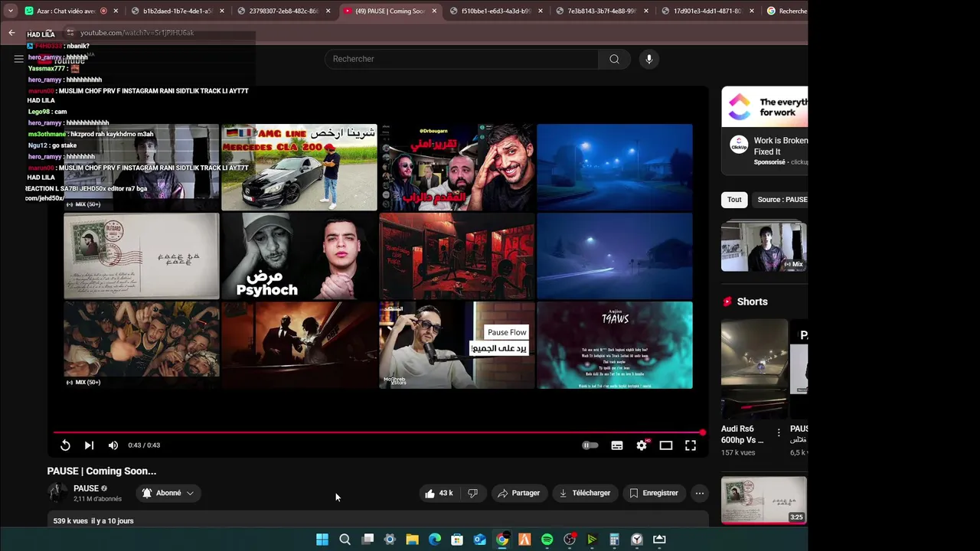Open Windows taskbar search
Screen dimensions: 980x551
pyautogui.click(x=345, y=540)
